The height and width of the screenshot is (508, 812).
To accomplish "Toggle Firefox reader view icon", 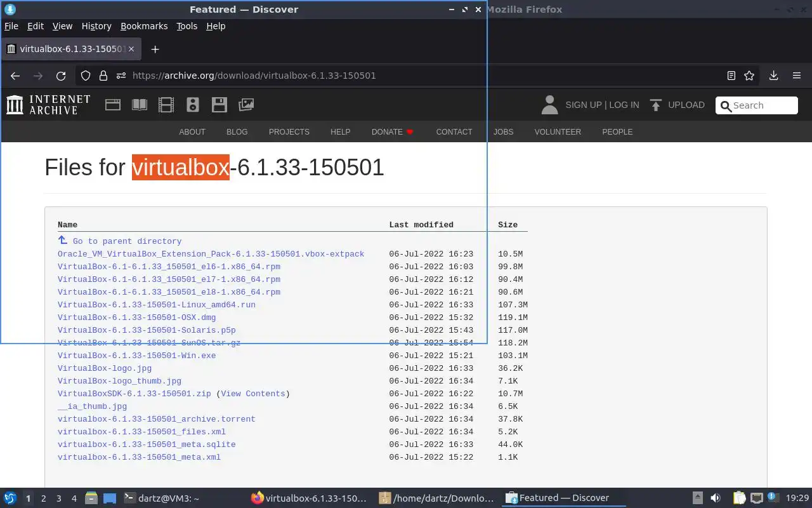I will point(731,76).
